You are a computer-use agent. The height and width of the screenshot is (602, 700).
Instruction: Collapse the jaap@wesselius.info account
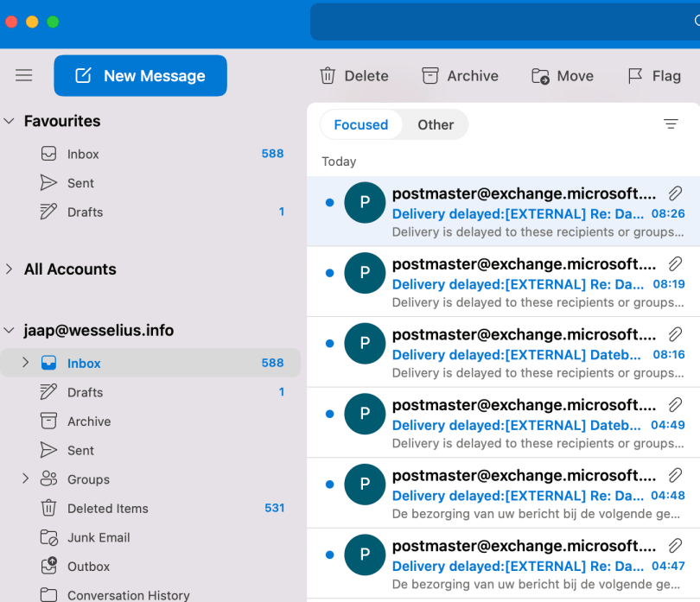pyautogui.click(x=10, y=331)
